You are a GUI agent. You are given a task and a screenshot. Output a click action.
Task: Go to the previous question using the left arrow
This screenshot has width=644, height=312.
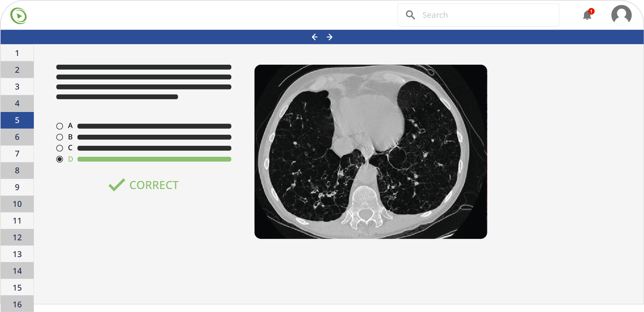point(314,37)
